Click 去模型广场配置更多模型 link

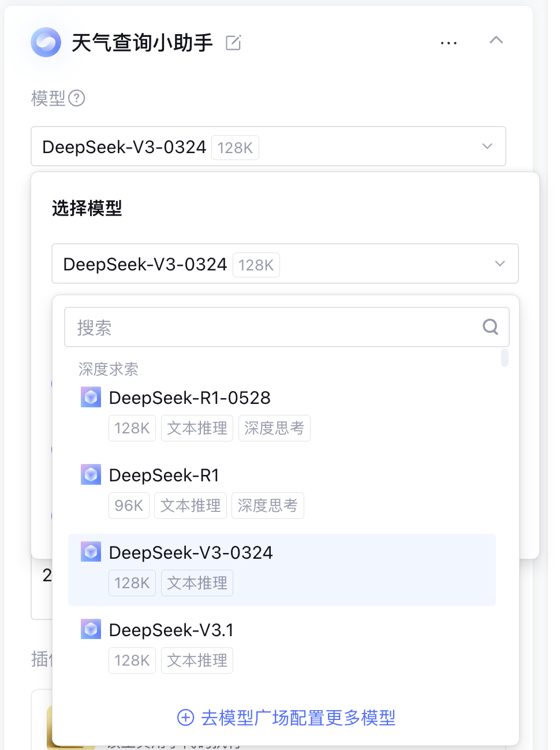coord(286,718)
